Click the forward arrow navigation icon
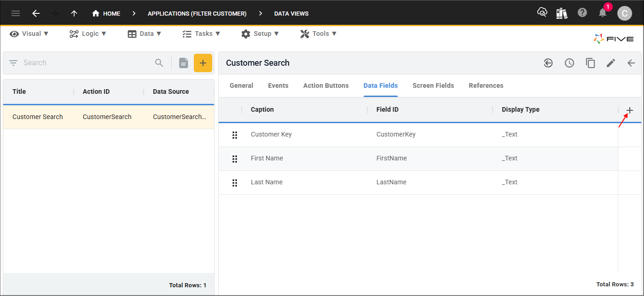Image resolution: width=644 pixels, height=296 pixels. (x=54, y=13)
